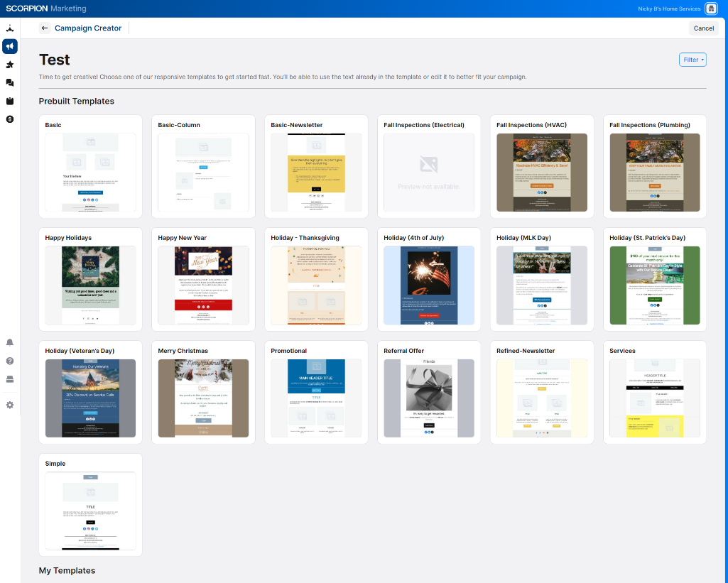Click the megaphone marketing icon in sidebar
The height and width of the screenshot is (583, 728).
pyautogui.click(x=10, y=46)
